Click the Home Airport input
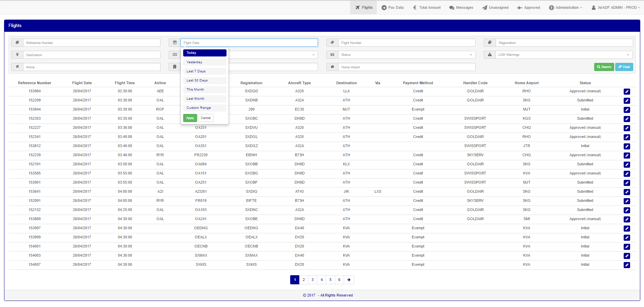Viewport: 644px width, 307px height. click(407, 67)
